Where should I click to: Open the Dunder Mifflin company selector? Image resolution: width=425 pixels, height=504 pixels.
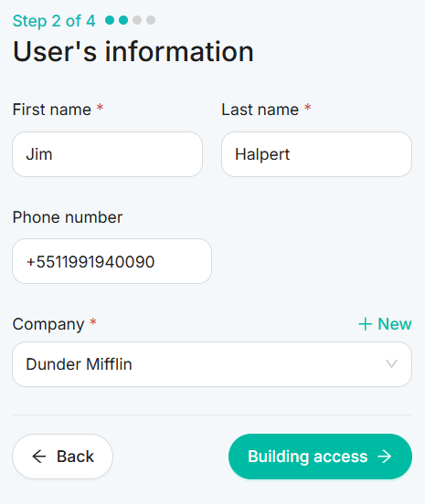pyautogui.click(x=212, y=364)
